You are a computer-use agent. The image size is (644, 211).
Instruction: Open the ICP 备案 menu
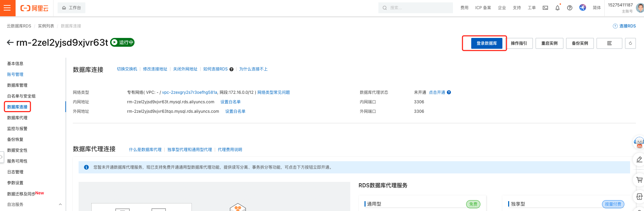[483, 8]
